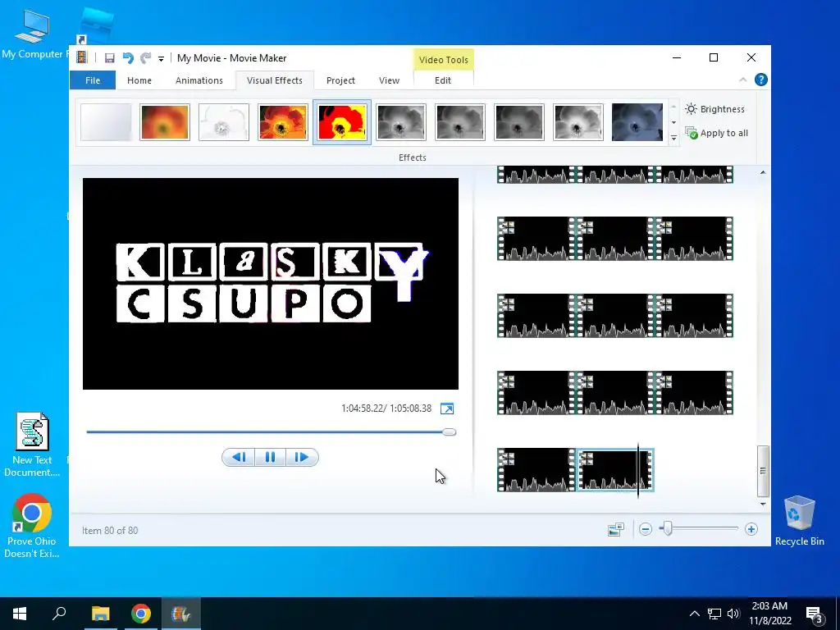Undo the last action
Viewport: 840px width, 630px height.
tap(128, 58)
